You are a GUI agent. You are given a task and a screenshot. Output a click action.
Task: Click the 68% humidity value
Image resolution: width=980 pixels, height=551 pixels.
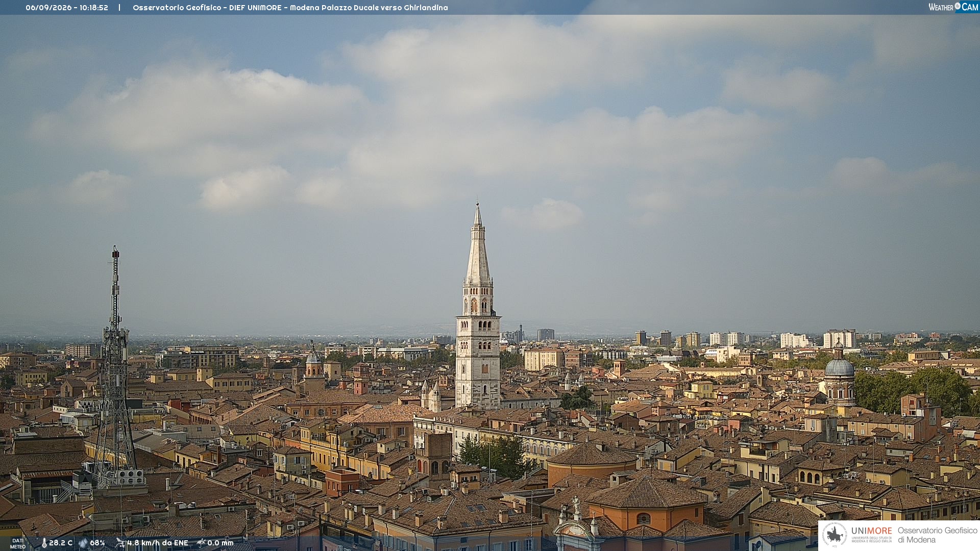click(x=97, y=543)
